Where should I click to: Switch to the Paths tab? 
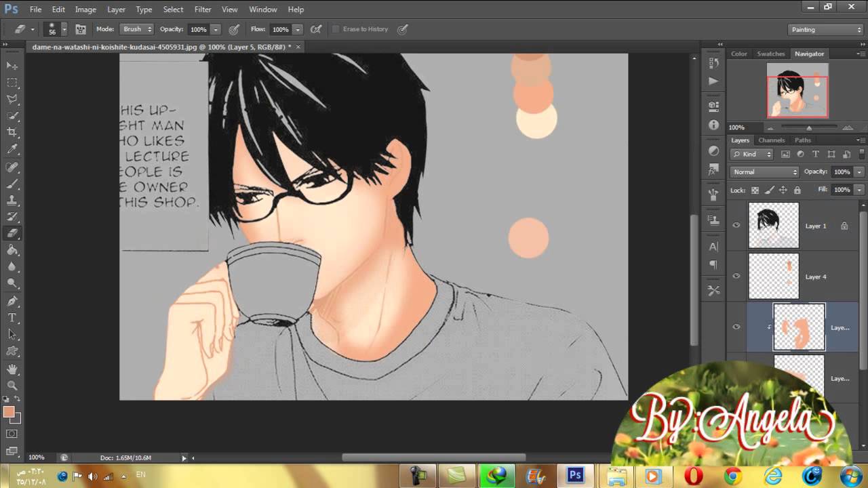pos(803,140)
